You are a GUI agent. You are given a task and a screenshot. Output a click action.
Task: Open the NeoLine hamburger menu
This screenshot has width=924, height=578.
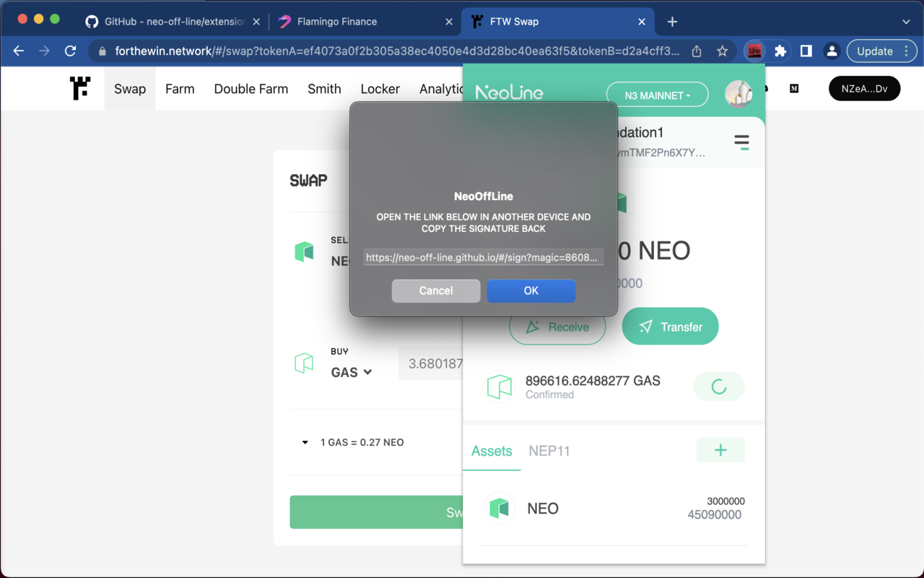pyautogui.click(x=741, y=142)
